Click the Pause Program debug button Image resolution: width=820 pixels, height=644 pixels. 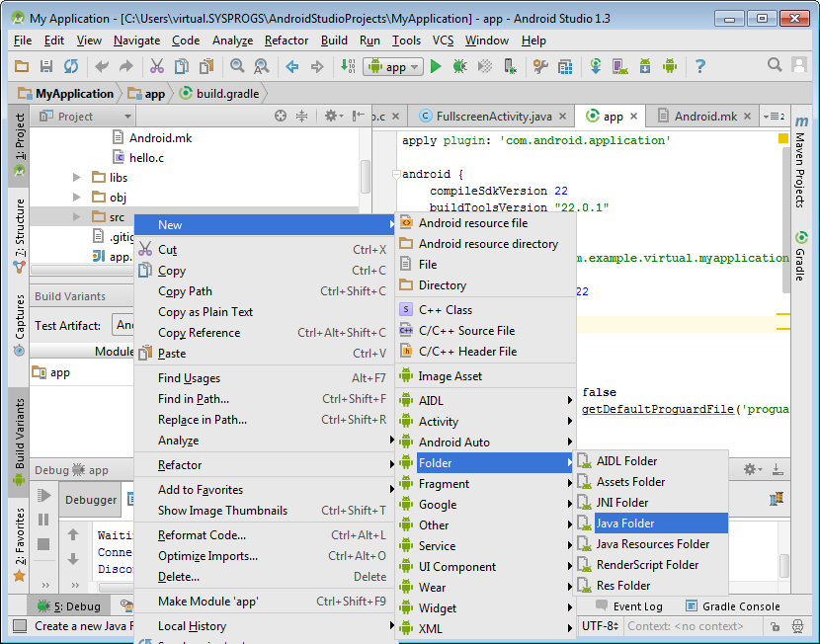(x=43, y=520)
